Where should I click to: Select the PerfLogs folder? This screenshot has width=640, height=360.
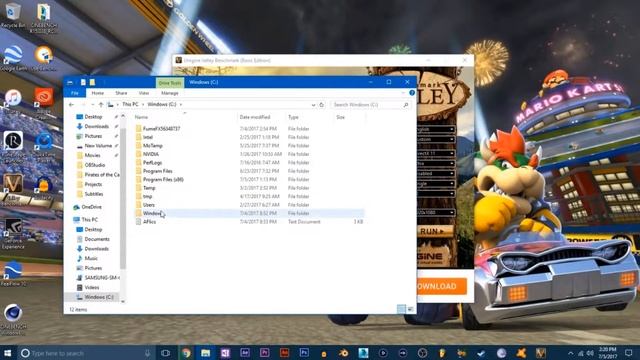tap(152, 162)
